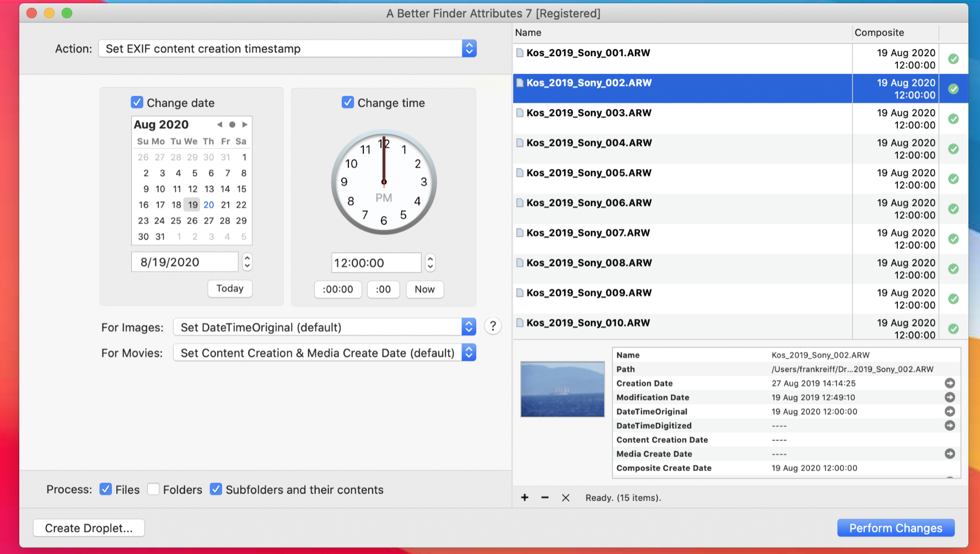Uncheck the Change date checkbox
This screenshot has height=554, width=980.
[x=137, y=102]
